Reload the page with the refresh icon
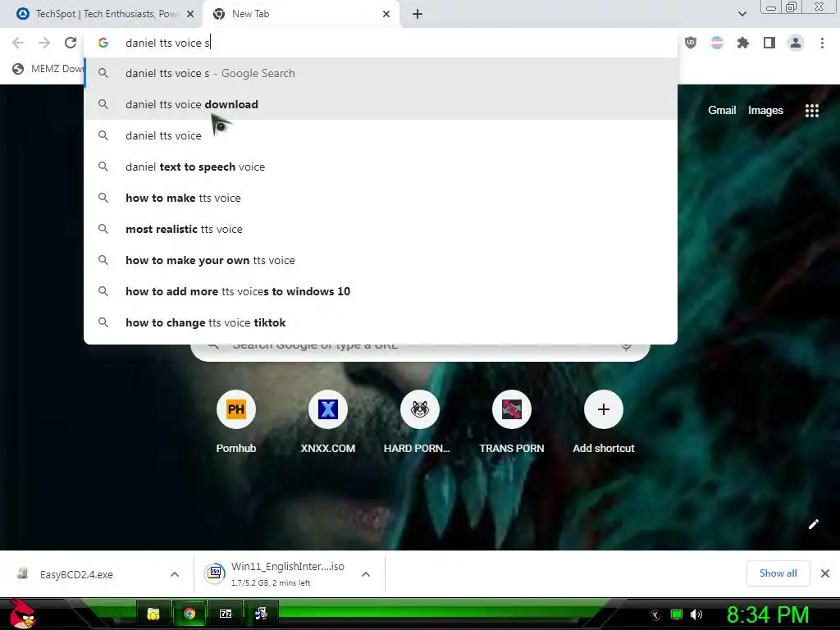This screenshot has height=630, width=840. click(x=71, y=43)
